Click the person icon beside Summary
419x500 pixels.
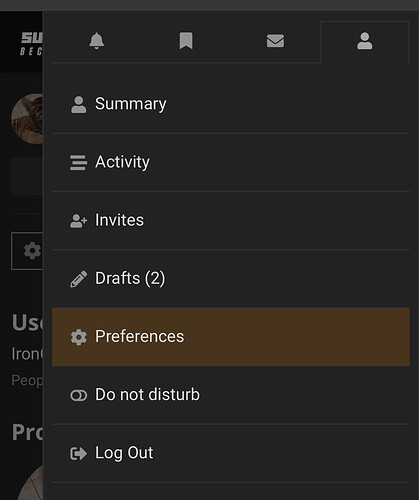click(x=79, y=105)
